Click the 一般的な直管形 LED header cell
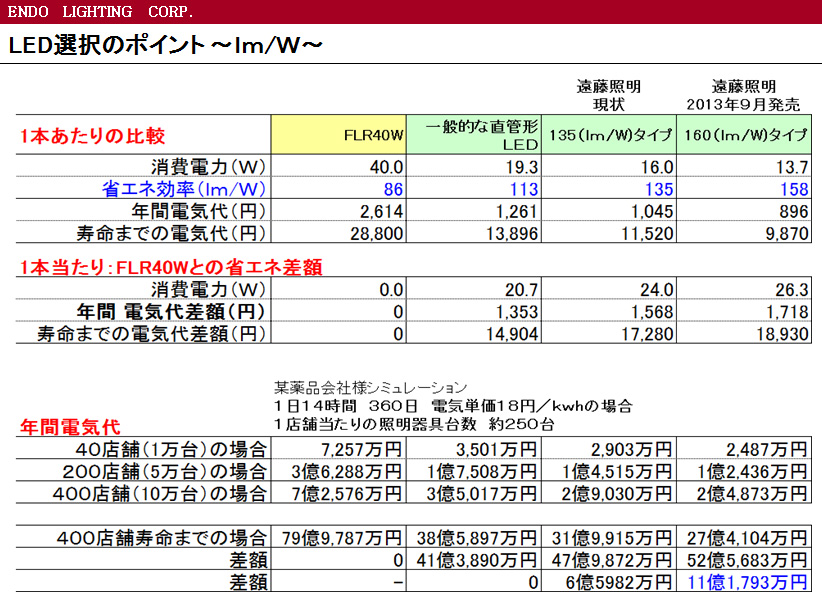Image resolution: width=822 pixels, height=595 pixels. tap(474, 135)
